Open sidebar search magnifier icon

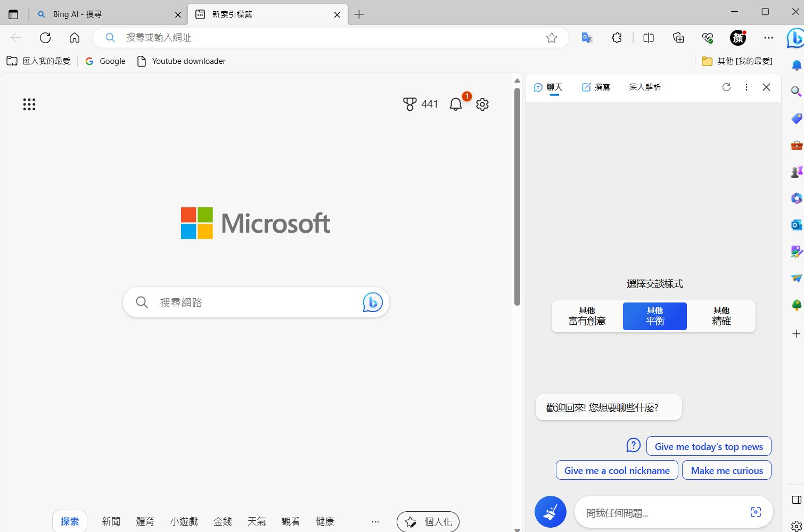click(797, 91)
